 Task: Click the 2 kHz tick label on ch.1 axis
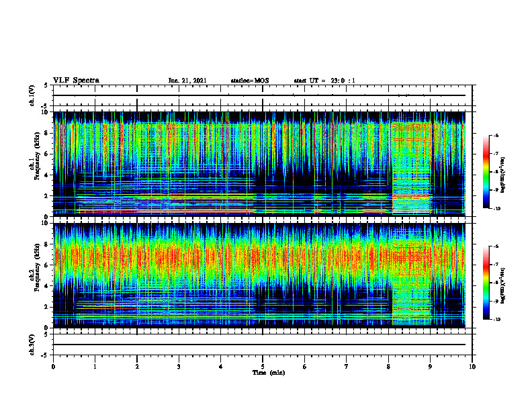click(46, 195)
